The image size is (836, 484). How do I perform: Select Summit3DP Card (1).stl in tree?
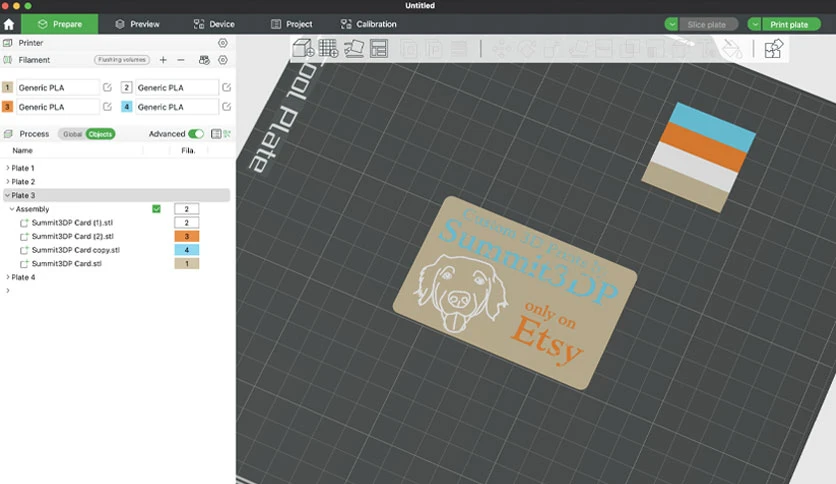(72, 223)
